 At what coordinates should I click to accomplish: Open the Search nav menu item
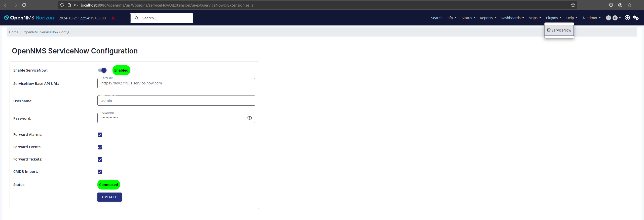[x=436, y=18]
